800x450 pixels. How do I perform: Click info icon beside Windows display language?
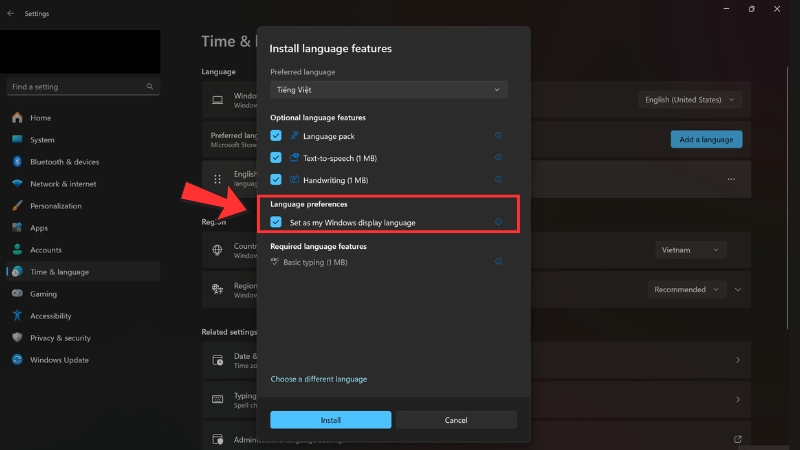pos(498,222)
